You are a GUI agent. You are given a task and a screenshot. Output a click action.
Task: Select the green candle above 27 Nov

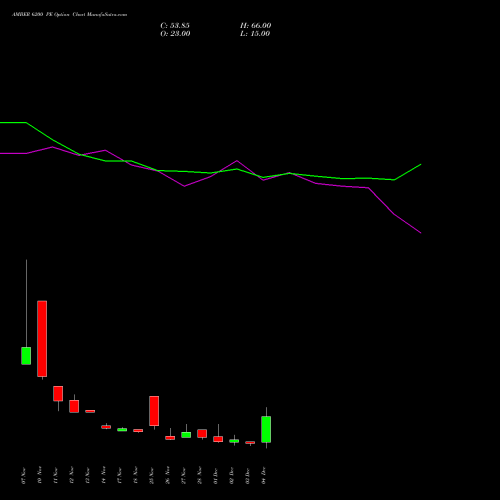click(186, 435)
